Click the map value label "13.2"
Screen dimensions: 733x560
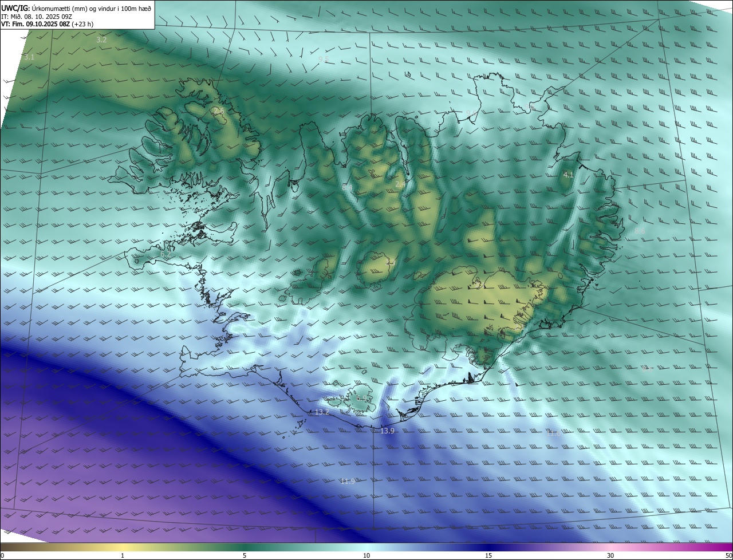click(x=322, y=412)
